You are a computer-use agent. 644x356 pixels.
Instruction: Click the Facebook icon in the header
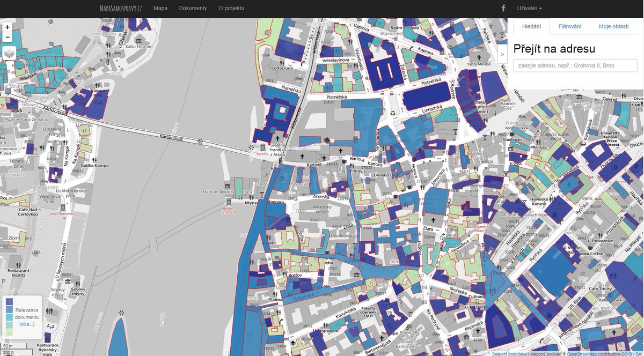(503, 8)
